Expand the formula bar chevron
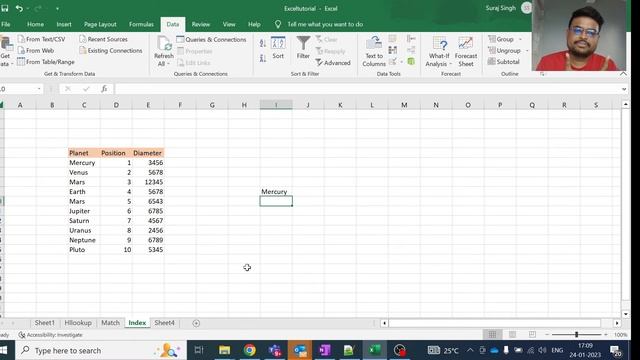Screen dimensions: 640x360 click(x=624, y=89)
